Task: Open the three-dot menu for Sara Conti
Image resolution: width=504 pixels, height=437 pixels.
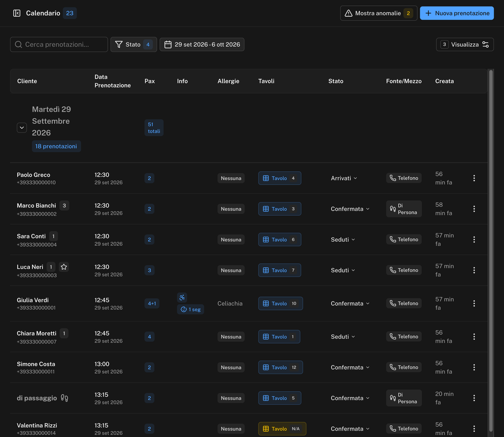Action: [474, 239]
